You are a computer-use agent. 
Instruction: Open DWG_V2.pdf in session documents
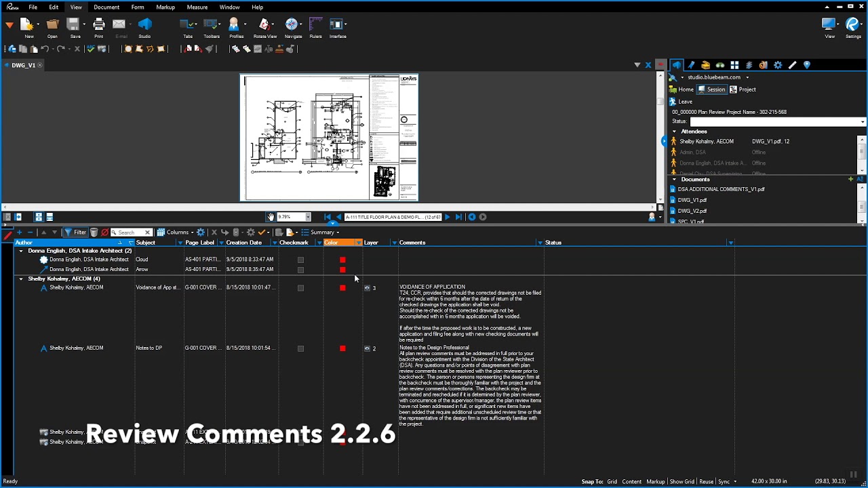coord(692,211)
